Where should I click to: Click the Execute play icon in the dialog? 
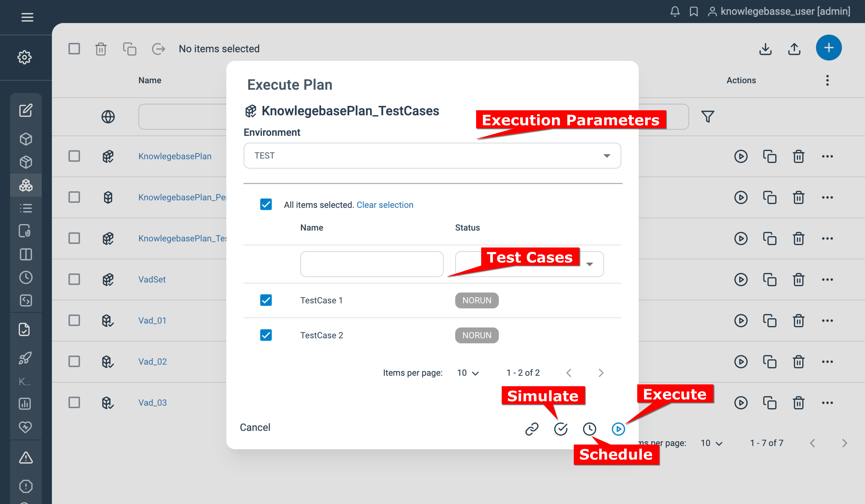(618, 429)
